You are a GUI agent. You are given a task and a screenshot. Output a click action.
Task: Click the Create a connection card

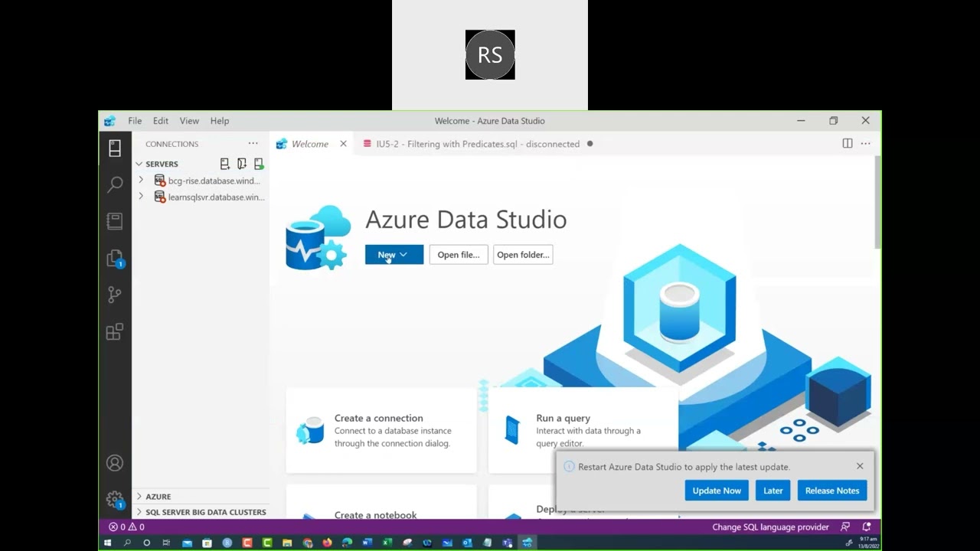(381, 430)
